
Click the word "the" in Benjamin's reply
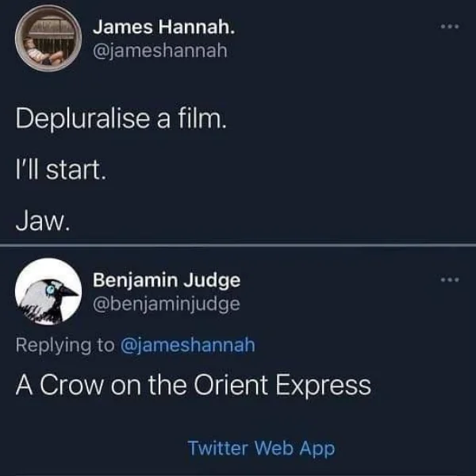167,385
